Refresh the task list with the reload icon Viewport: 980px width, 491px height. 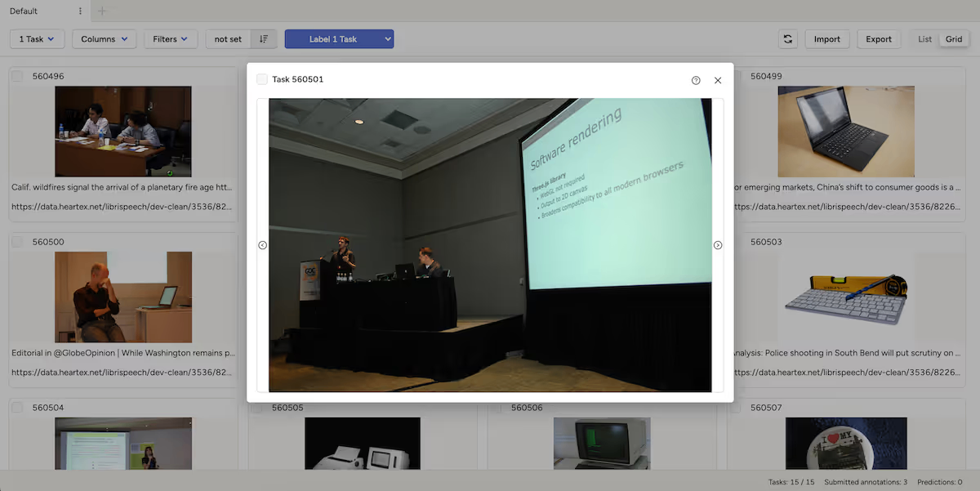click(788, 39)
